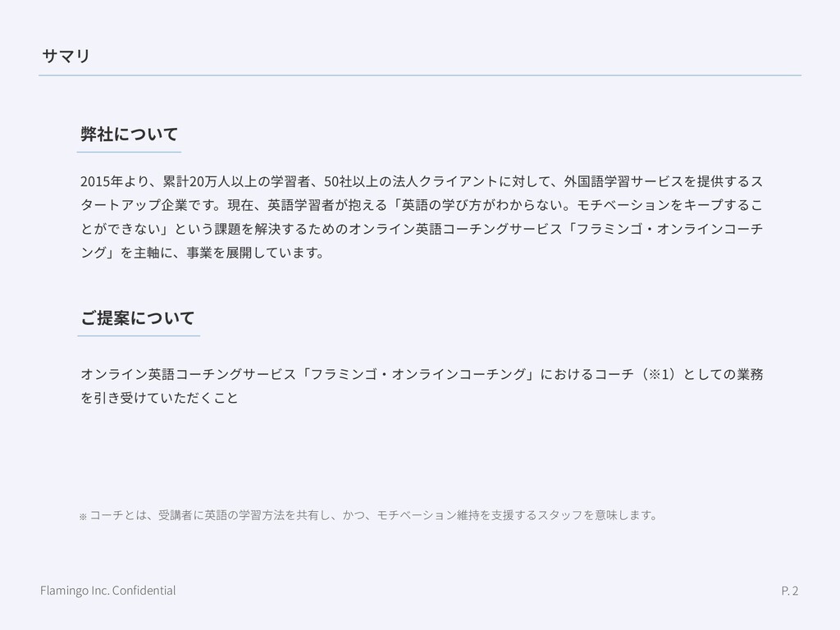Click the line beginning タートアップ企業です
The width and height of the screenshot is (840, 630).
[x=422, y=204]
